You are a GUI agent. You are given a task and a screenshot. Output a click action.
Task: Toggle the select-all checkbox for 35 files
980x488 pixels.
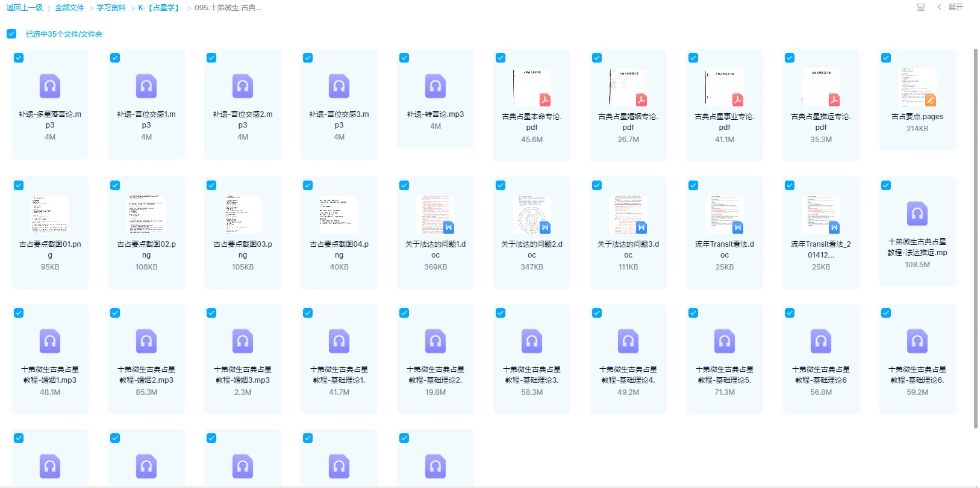[11, 34]
